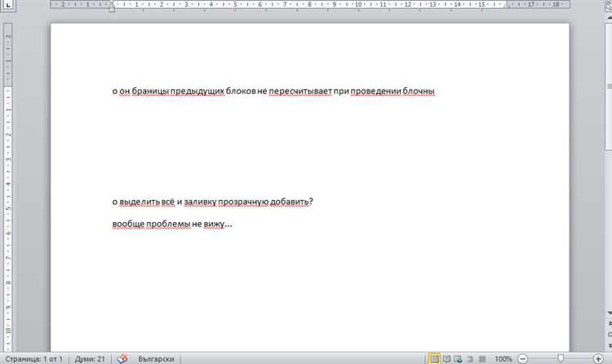
Task: Click the word "блоков" in first line
Action: [x=241, y=91]
